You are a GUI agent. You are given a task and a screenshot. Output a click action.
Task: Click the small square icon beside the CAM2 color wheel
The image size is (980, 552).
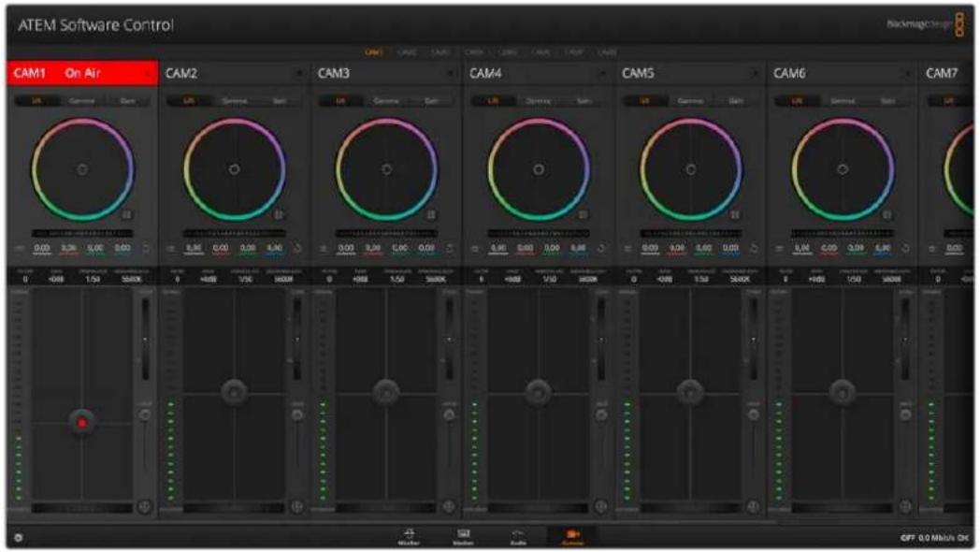click(279, 214)
